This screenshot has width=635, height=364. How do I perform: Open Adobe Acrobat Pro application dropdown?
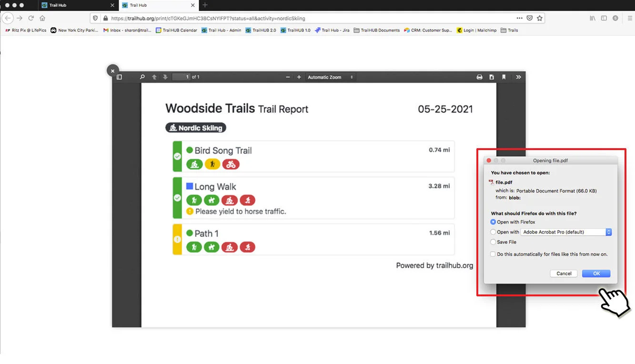566,232
